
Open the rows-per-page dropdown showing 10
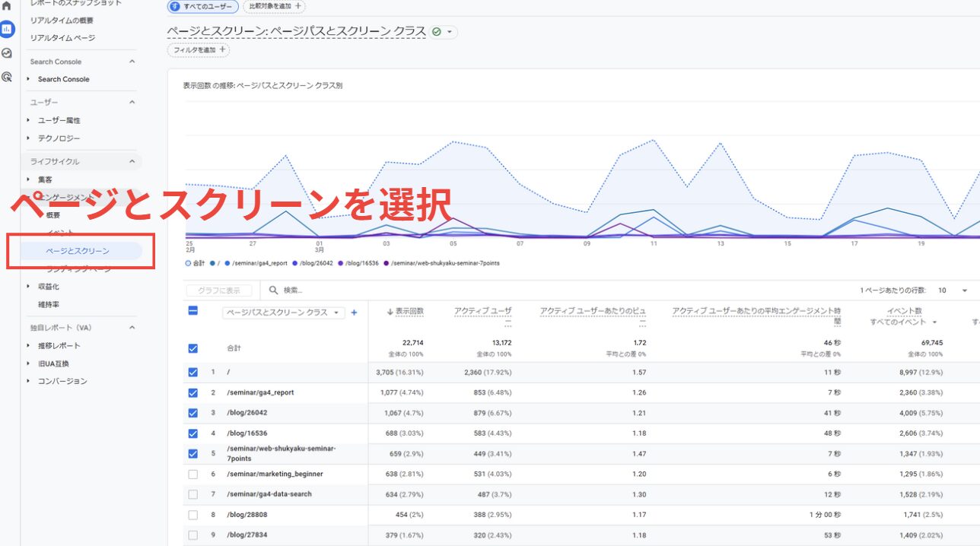click(x=953, y=290)
